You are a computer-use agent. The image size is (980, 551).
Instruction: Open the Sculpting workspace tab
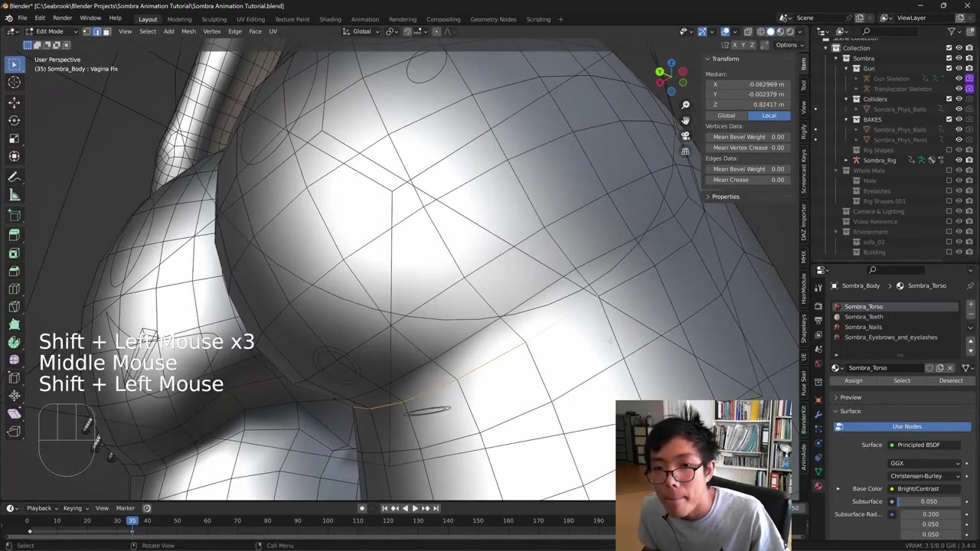[x=214, y=19]
